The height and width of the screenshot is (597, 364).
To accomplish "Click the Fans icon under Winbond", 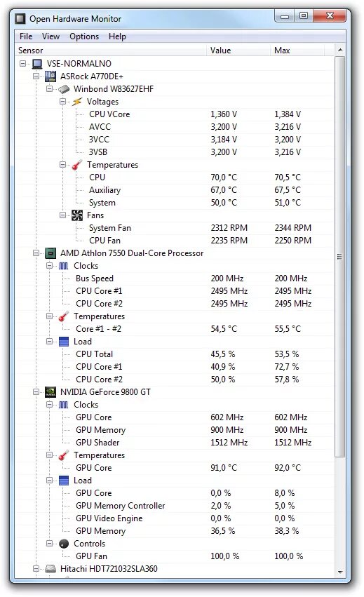I will point(77,215).
